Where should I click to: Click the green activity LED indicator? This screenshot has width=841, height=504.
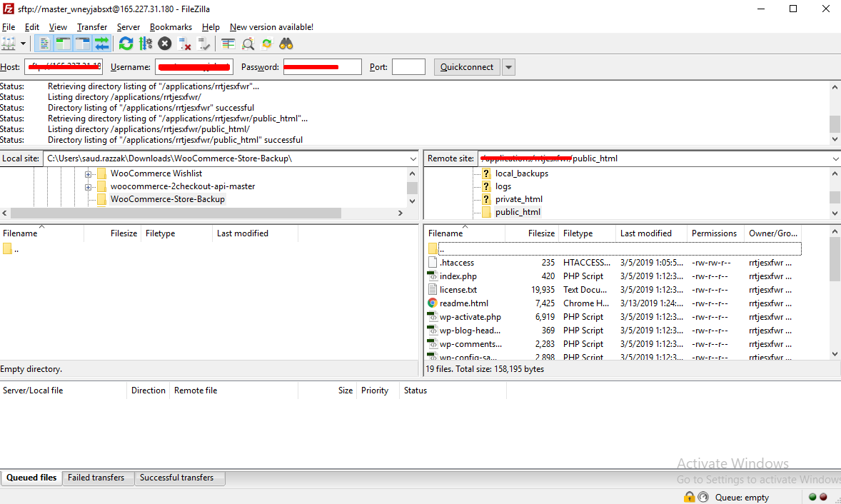click(812, 497)
